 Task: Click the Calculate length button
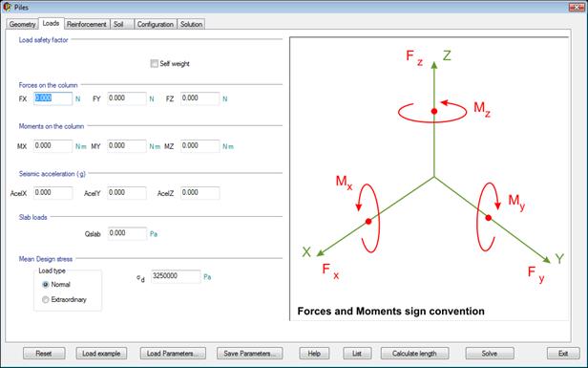coord(414,354)
